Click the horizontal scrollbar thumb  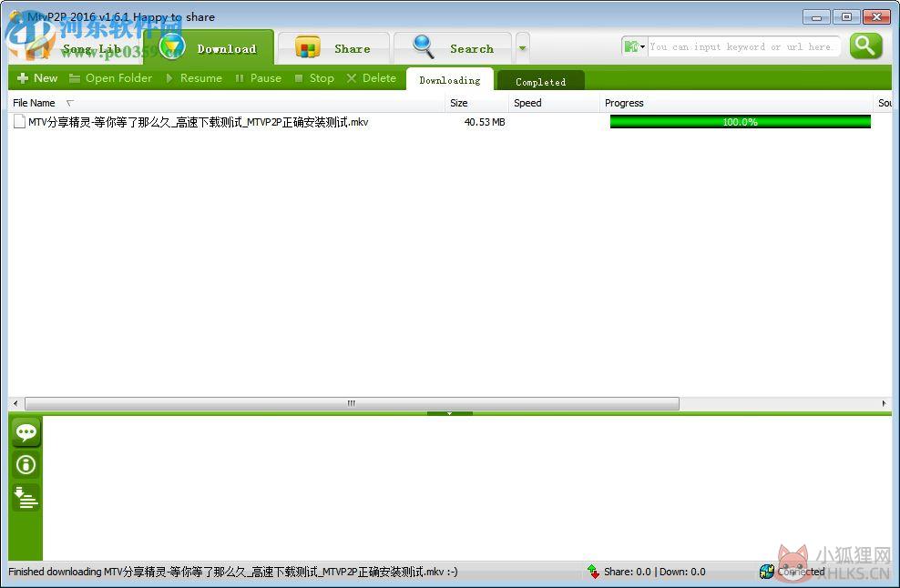tap(352, 403)
